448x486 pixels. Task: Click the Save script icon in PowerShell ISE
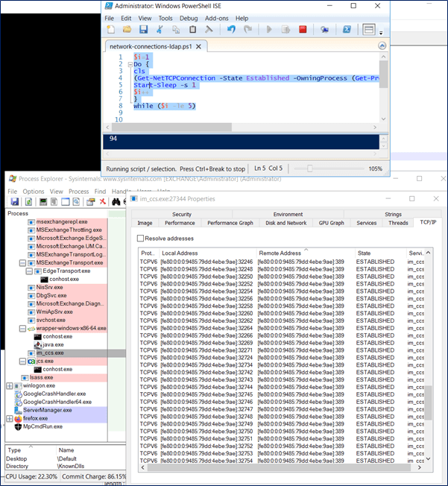click(x=143, y=30)
